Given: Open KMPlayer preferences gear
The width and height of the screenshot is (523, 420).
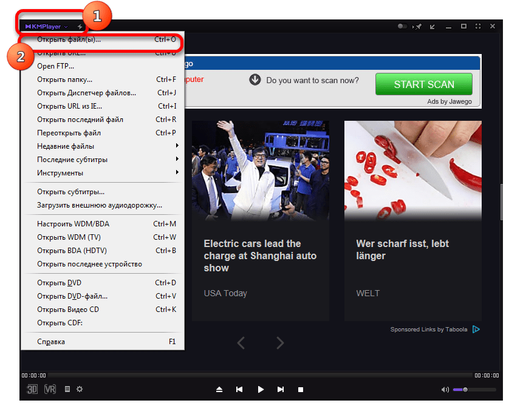Looking at the screenshot, I should [x=80, y=389].
